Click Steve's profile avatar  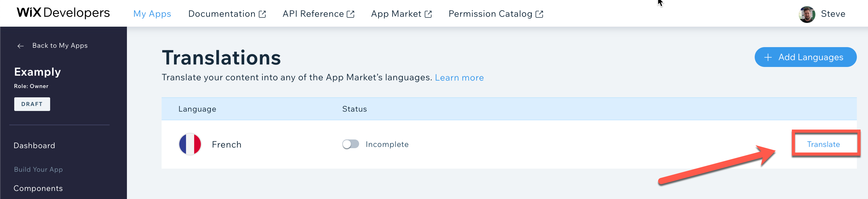[x=807, y=14]
